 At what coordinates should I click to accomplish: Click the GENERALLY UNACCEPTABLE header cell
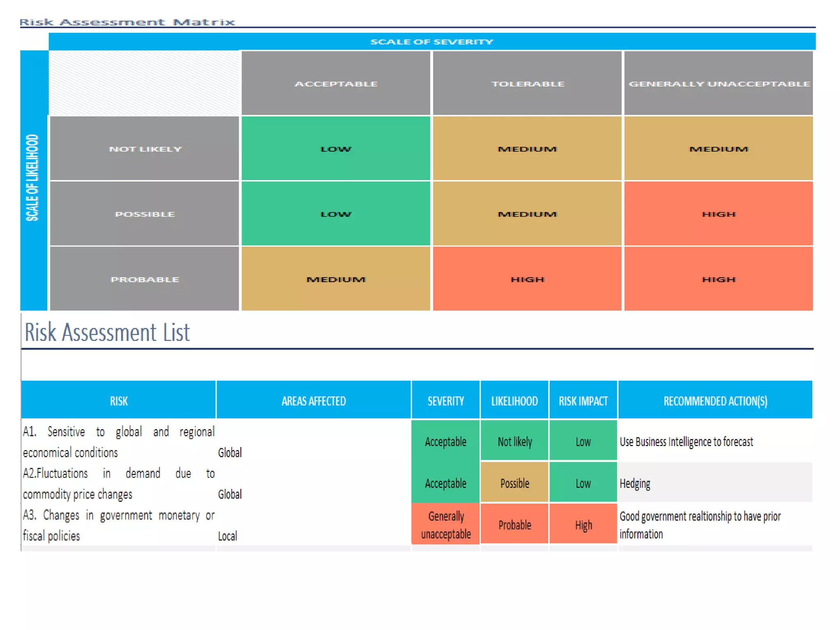tap(719, 84)
